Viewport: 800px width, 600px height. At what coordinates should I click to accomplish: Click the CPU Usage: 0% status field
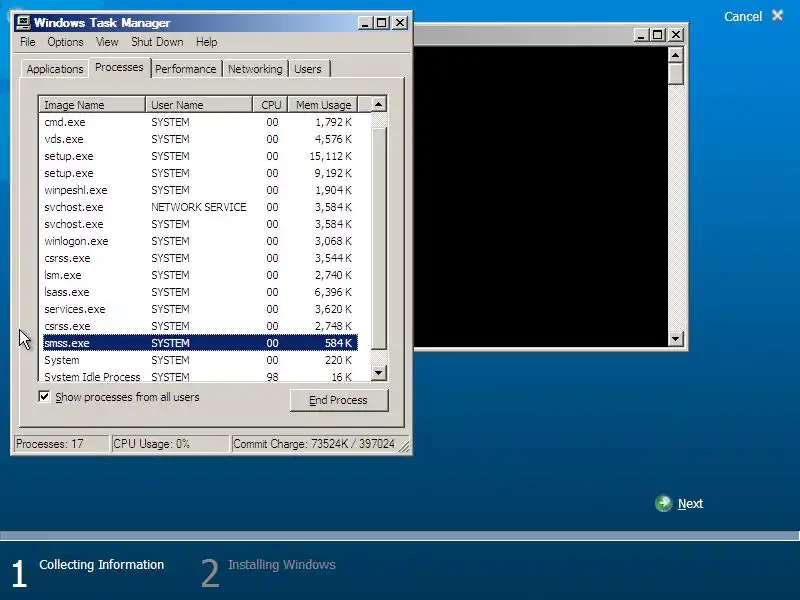[x=169, y=444]
